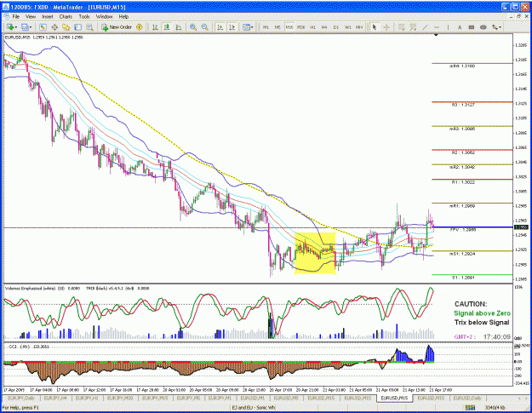Select the Cursor arrow tool

[x=375, y=27]
